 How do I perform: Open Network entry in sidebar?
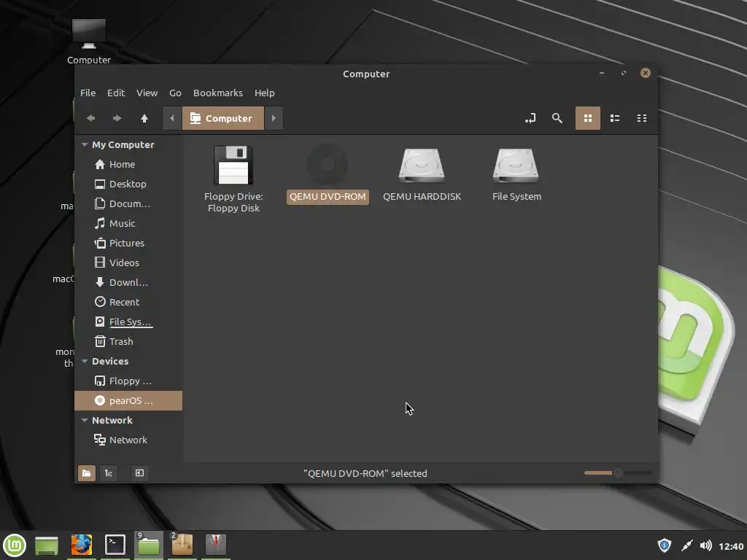pyautogui.click(x=128, y=440)
